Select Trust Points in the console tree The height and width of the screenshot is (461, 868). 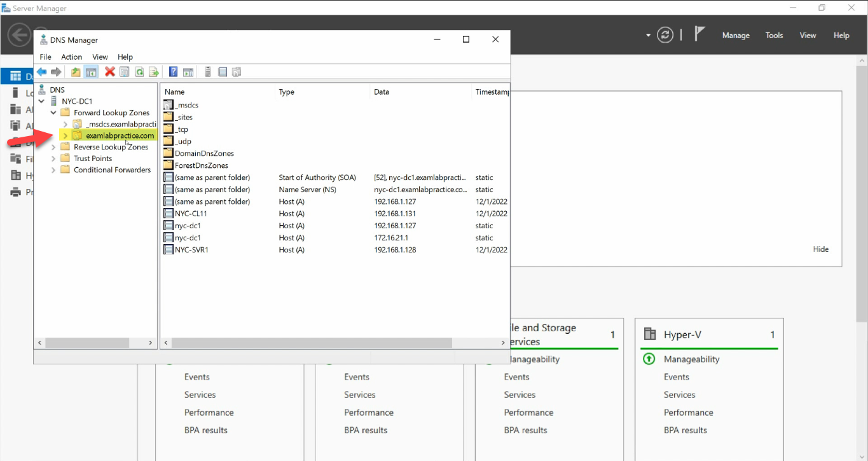coord(93,158)
